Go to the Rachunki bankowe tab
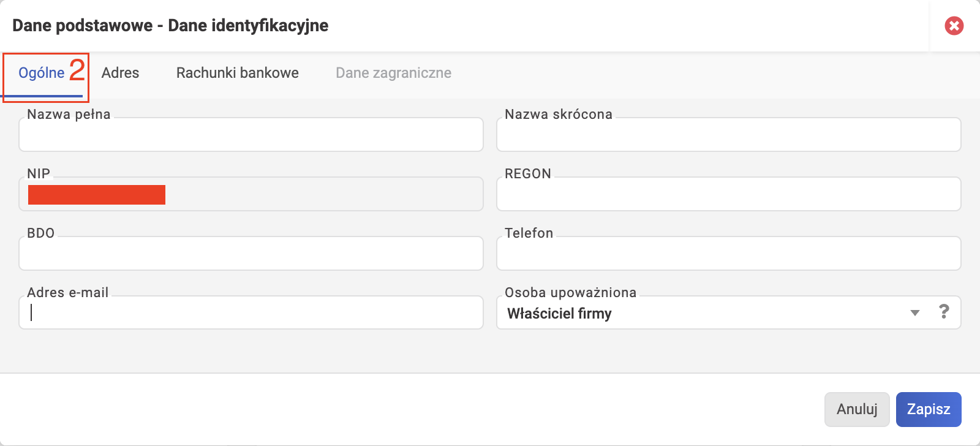This screenshot has width=980, height=446. [238, 74]
